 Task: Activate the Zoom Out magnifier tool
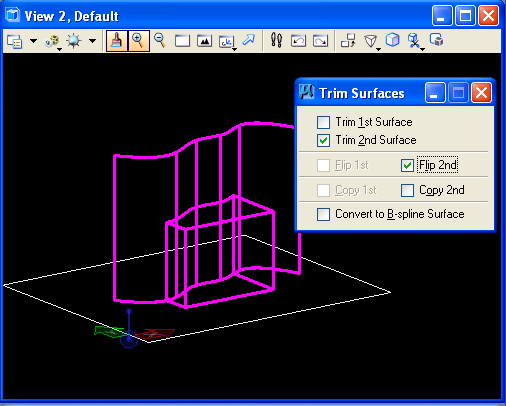pos(160,41)
